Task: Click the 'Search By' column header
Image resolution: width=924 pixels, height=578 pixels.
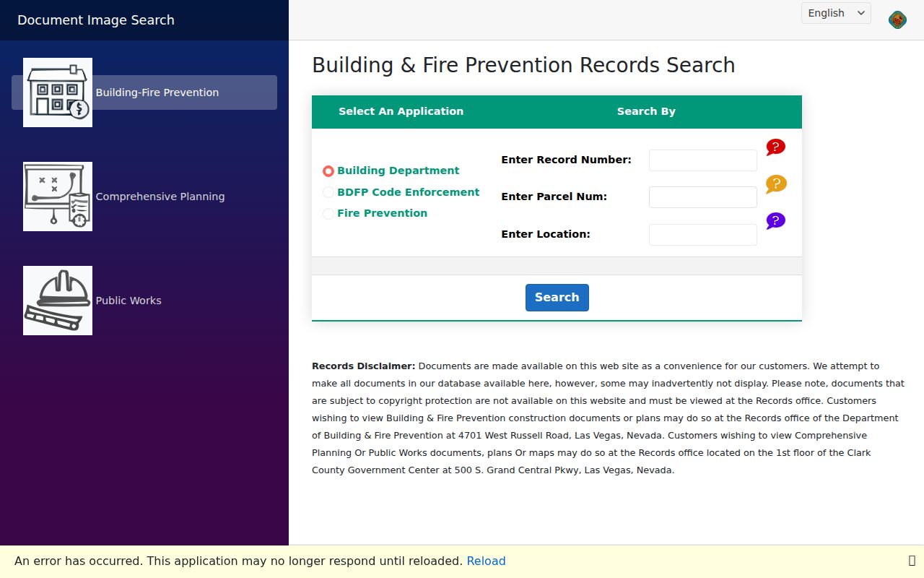Action: click(646, 111)
